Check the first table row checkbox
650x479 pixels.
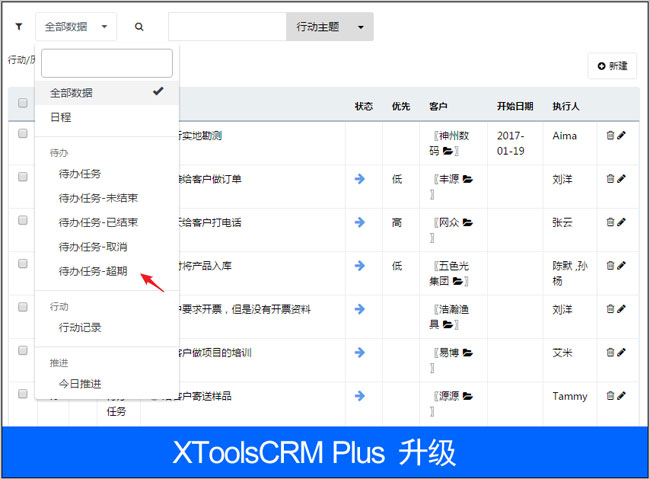click(23, 134)
